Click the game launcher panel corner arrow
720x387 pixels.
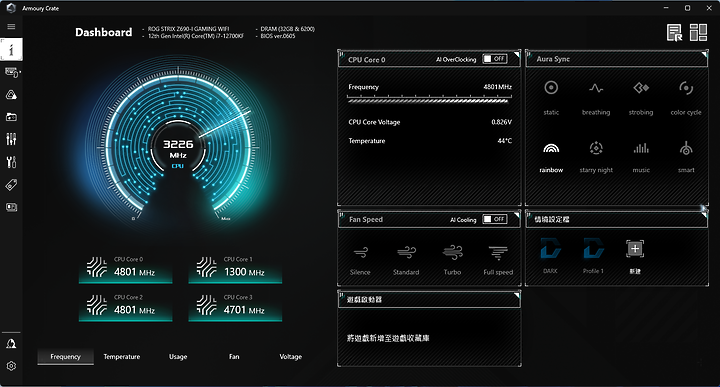coord(517,295)
